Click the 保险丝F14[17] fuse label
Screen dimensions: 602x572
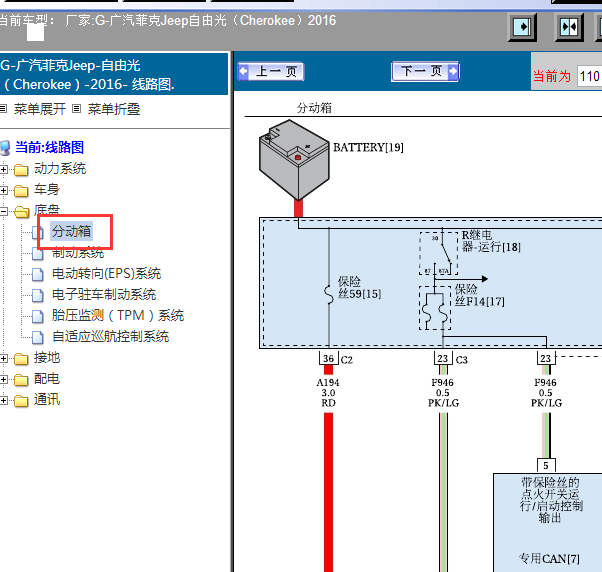(480, 295)
